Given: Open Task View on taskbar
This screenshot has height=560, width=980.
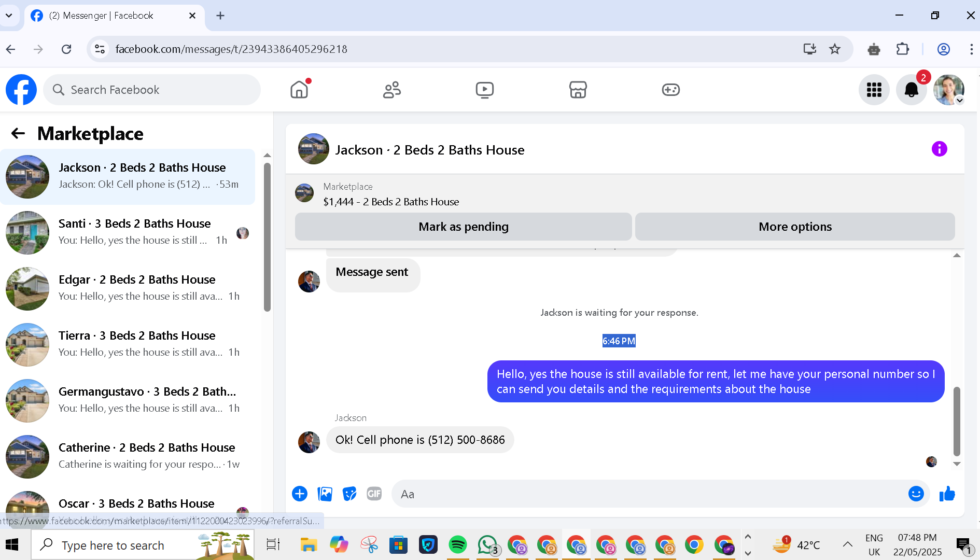Looking at the screenshot, I should tap(273, 545).
